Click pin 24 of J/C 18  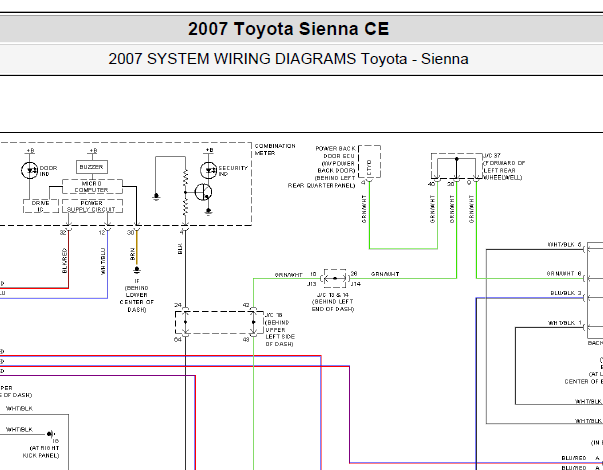(x=177, y=305)
